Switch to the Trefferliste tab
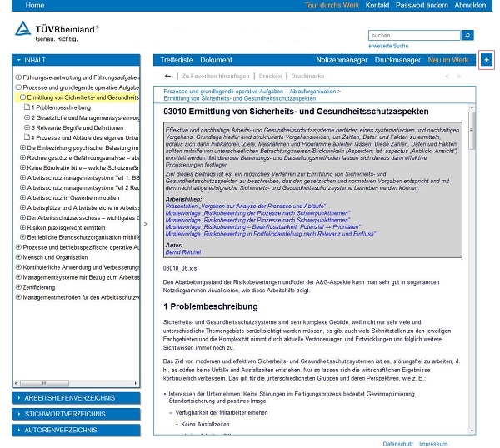 [x=177, y=60]
